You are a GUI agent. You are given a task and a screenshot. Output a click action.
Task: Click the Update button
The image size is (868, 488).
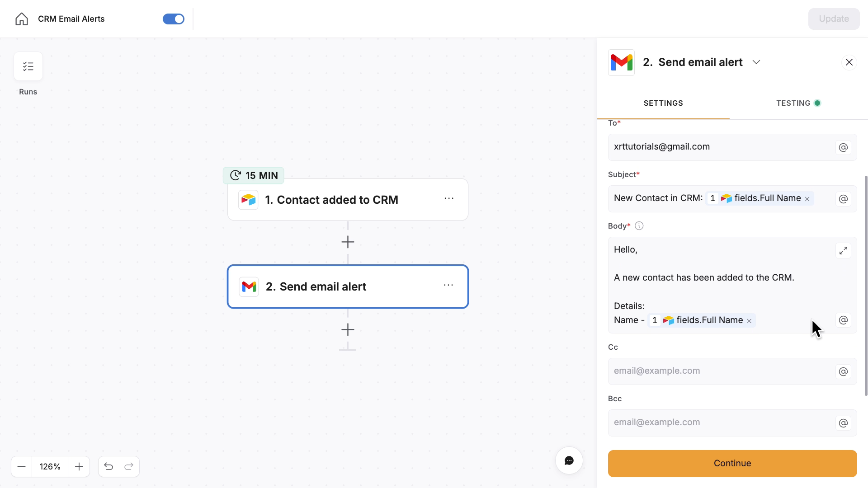pos(834,19)
